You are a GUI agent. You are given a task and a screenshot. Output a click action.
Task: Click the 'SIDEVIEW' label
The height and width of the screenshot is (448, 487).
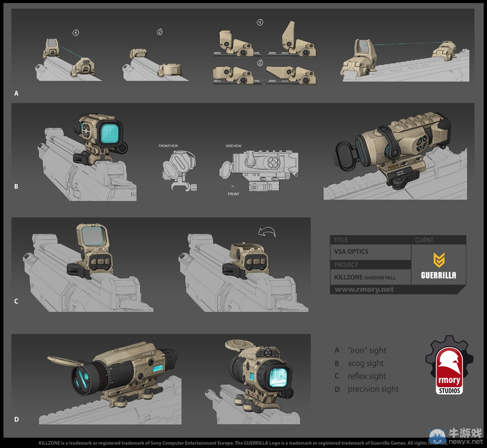coord(233,146)
